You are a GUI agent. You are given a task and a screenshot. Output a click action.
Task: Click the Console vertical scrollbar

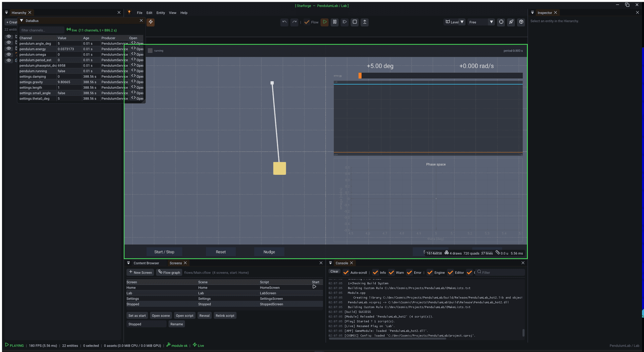pos(523,333)
